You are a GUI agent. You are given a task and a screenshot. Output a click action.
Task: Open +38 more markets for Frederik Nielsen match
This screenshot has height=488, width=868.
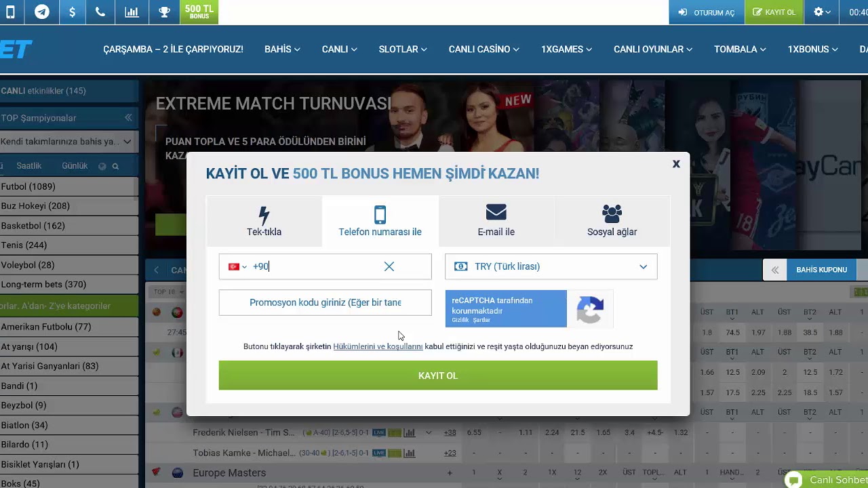click(450, 432)
